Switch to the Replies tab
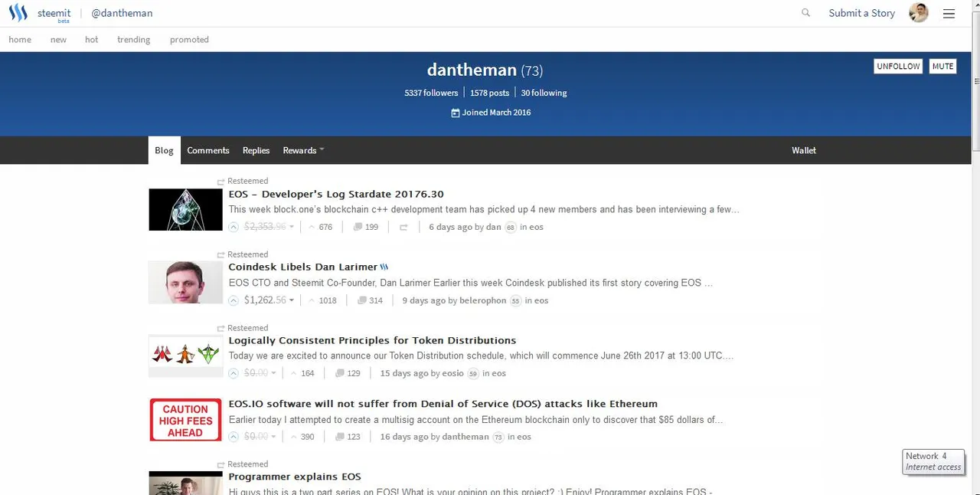 (256, 150)
